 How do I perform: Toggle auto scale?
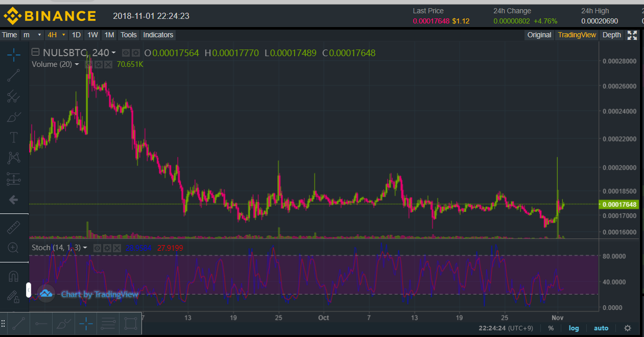(601, 328)
